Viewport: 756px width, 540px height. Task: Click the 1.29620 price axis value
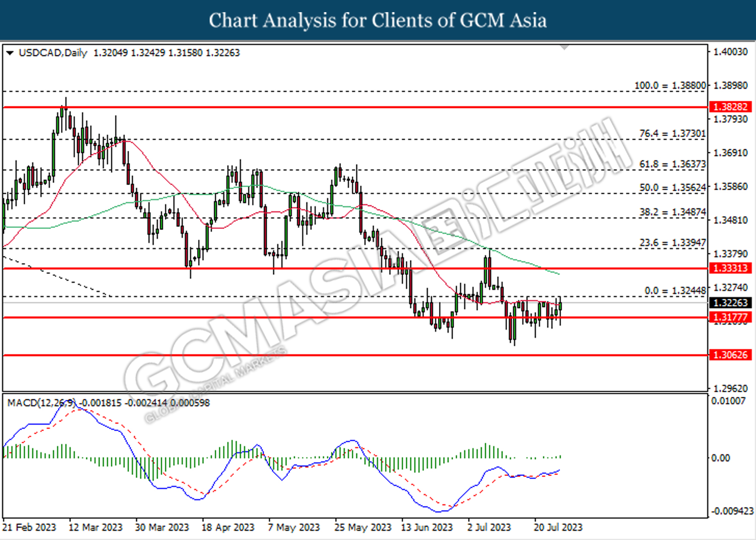(x=731, y=389)
